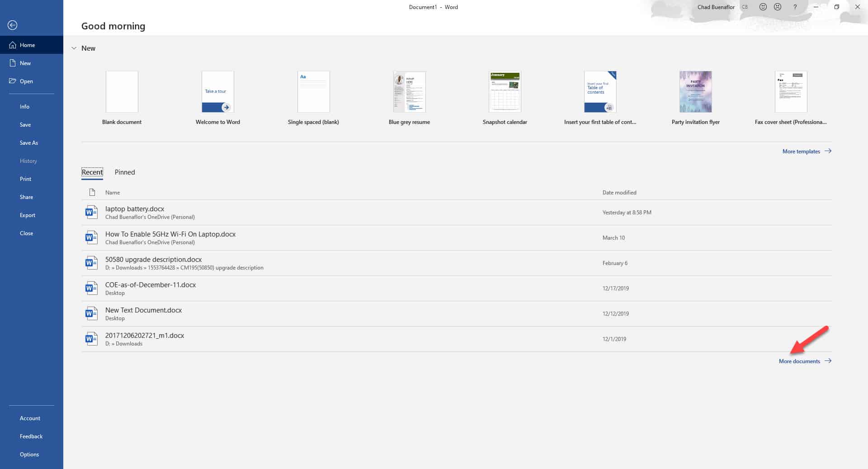The image size is (868, 469).
Task: Select Open in the left sidebar
Action: click(x=32, y=81)
